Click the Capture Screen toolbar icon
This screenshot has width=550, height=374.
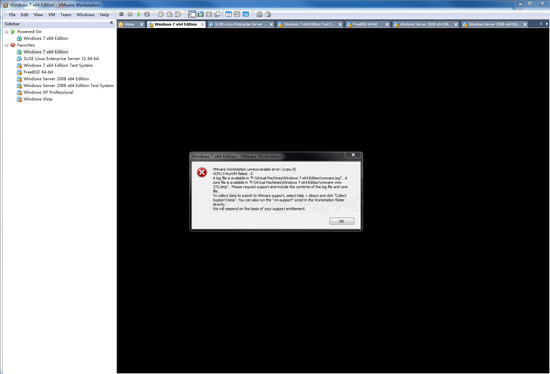point(260,14)
